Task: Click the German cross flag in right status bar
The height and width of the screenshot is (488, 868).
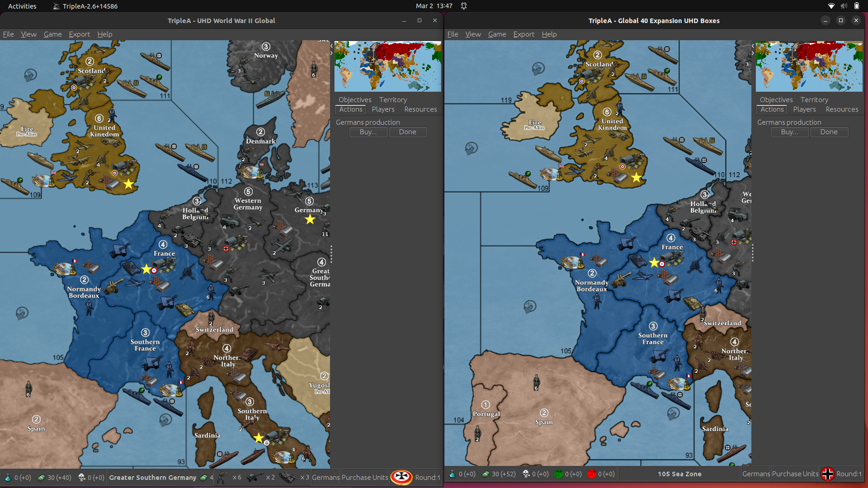Action: (x=827, y=474)
